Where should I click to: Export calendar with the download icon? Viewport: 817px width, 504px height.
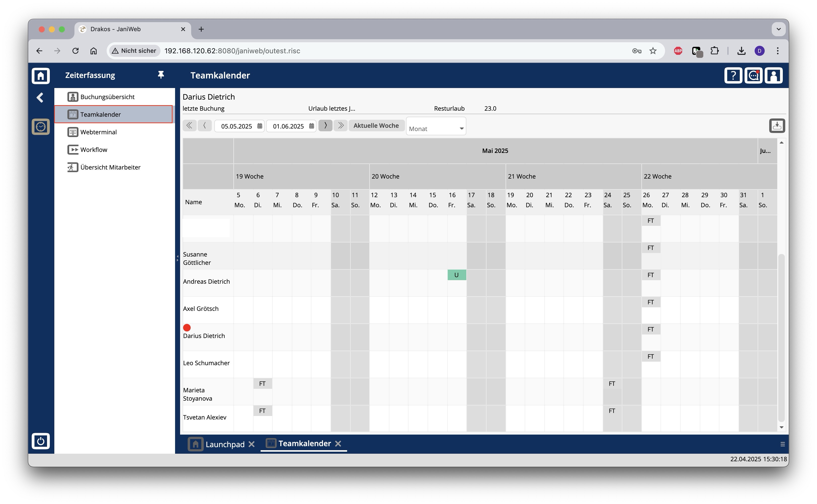[x=777, y=126]
